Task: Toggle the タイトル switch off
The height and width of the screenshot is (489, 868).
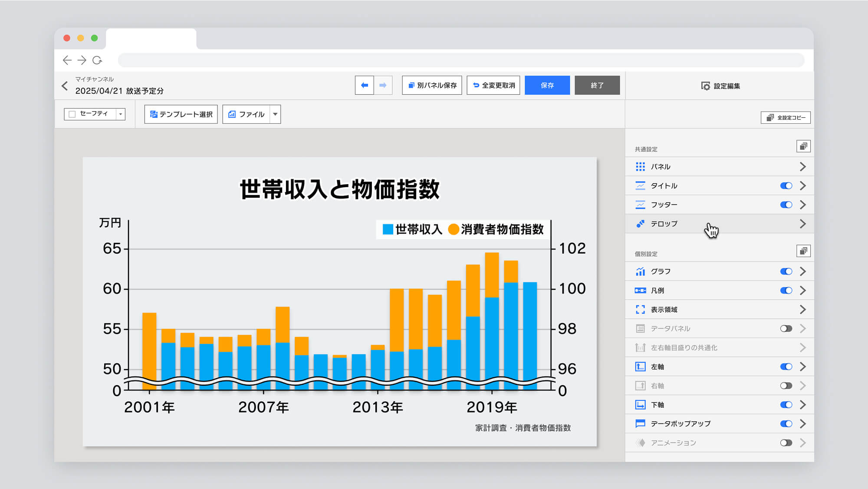Action: 786,186
